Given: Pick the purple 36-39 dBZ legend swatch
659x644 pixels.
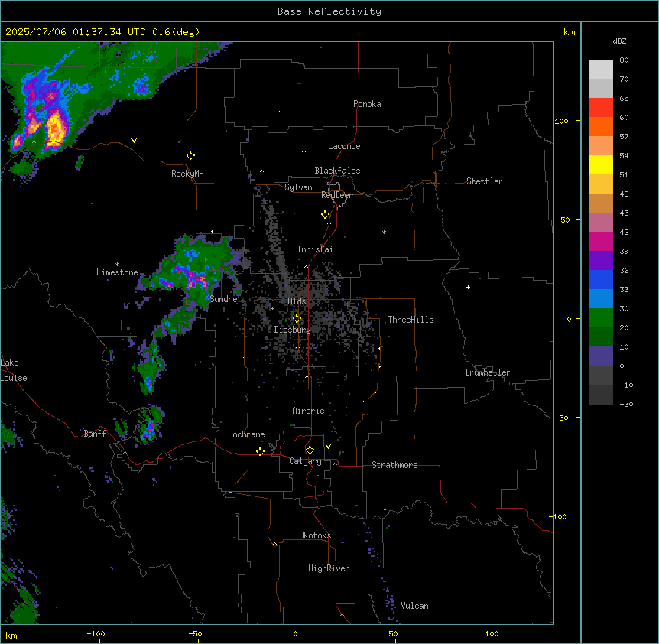Looking at the screenshot, I should pyautogui.click(x=601, y=260).
